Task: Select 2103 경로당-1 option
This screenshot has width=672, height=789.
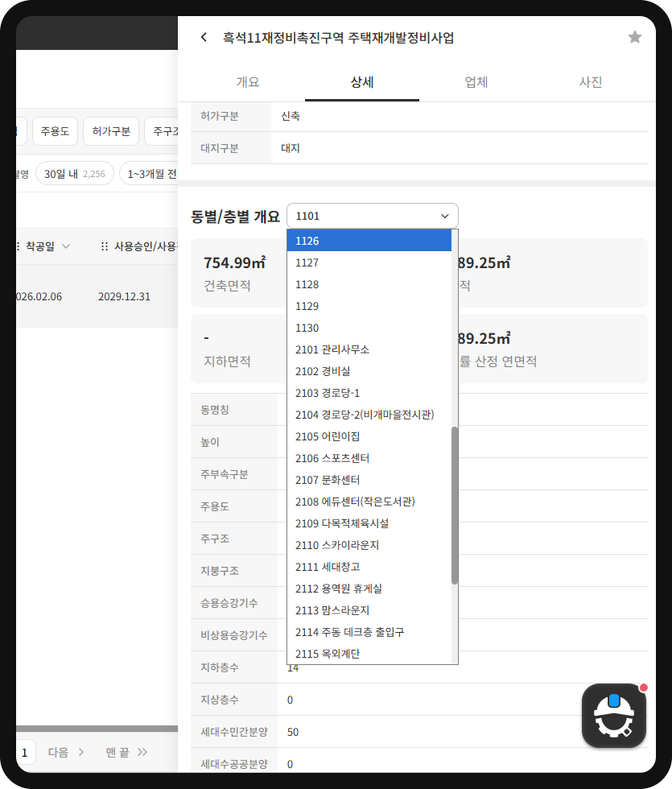Action: 369,393
